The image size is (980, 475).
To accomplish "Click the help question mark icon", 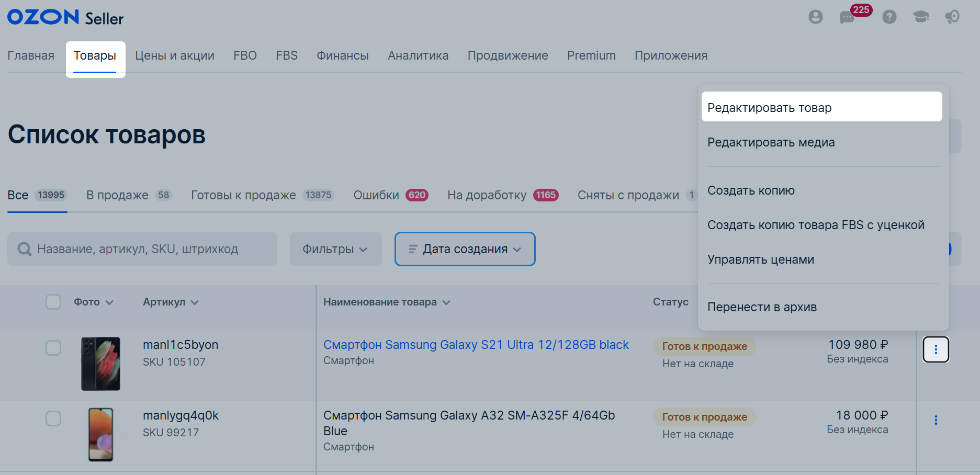I will (889, 17).
